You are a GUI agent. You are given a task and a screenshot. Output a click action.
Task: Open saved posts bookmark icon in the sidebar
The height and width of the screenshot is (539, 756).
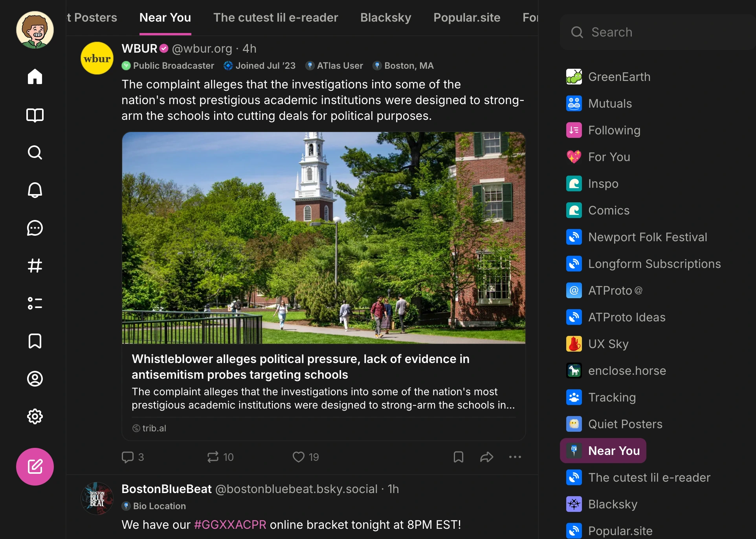[35, 341]
